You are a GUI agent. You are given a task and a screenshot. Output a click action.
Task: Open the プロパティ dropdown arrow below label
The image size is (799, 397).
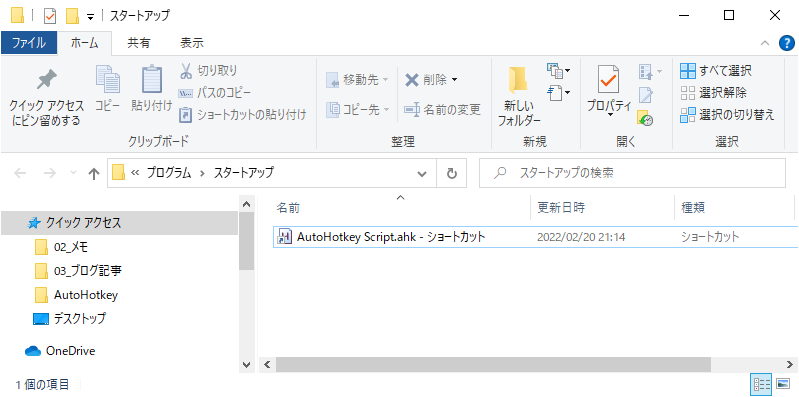click(x=609, y=116)
